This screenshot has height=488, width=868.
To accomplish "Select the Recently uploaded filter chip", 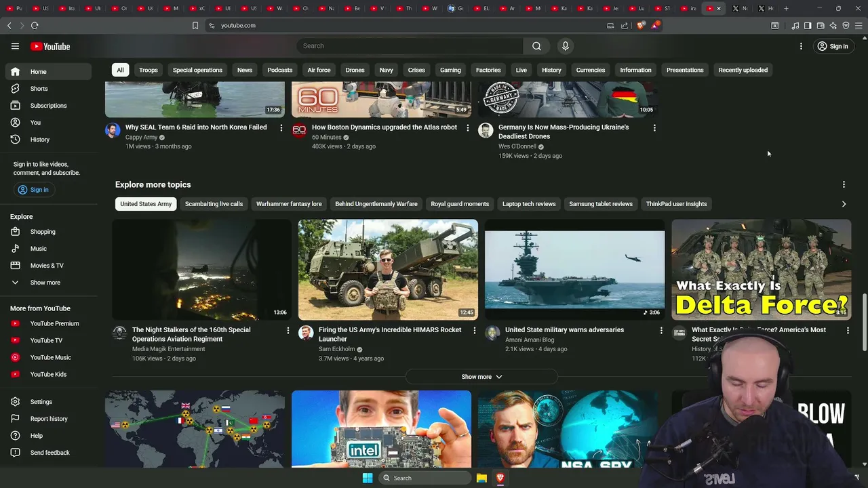I will (x=743, y=70).
